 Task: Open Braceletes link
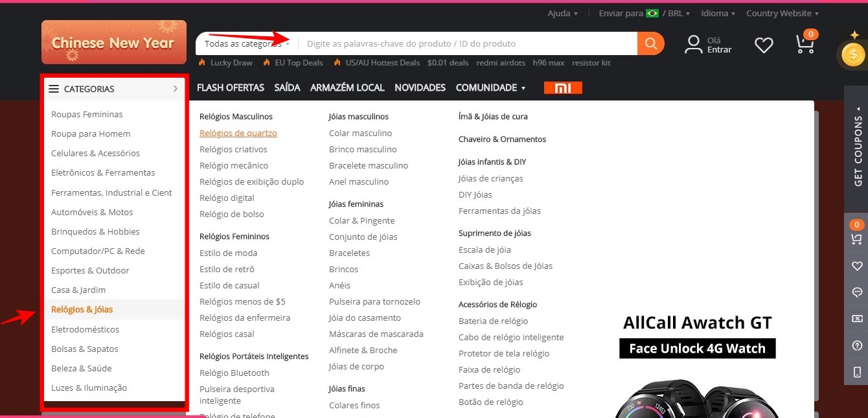350,253
